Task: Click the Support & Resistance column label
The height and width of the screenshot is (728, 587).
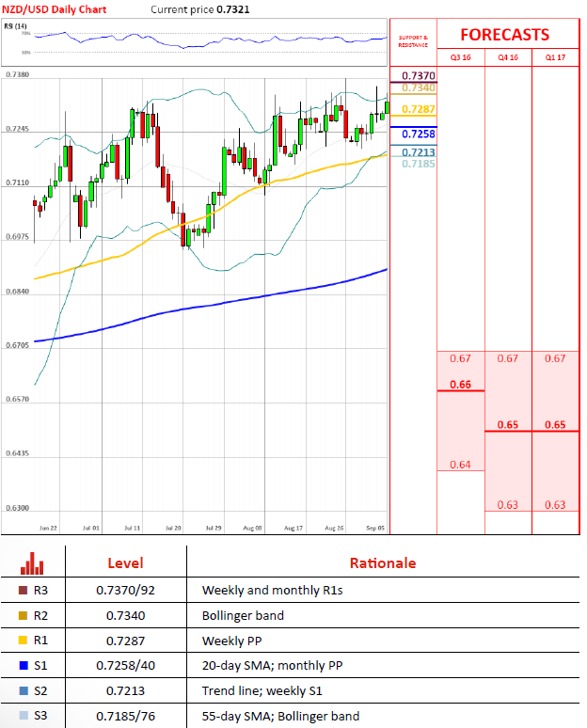Action: coord(413,41)
